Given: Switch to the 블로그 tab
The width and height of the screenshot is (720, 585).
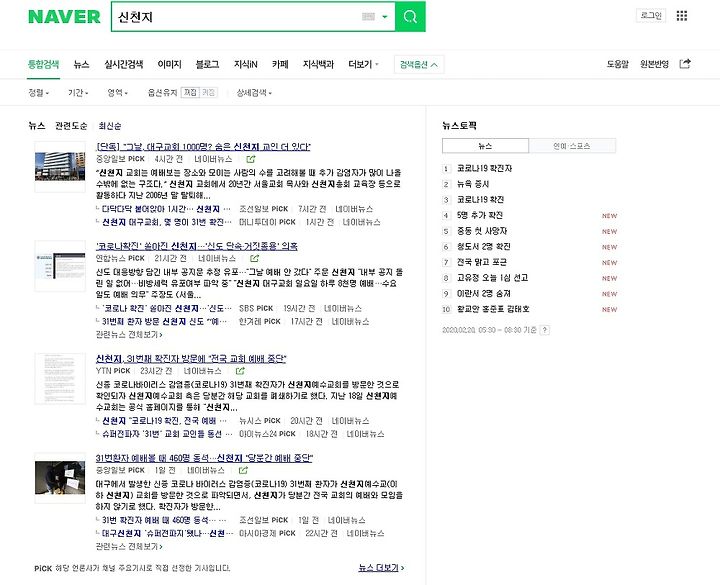Looking at the screenshot, I should (x=207, y=64).
